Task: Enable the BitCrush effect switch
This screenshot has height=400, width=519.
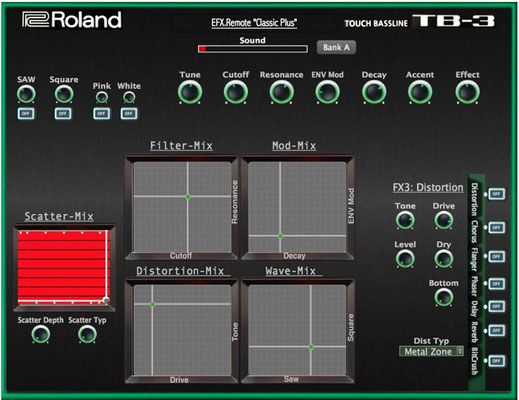Action: click(x=497, y=361)
